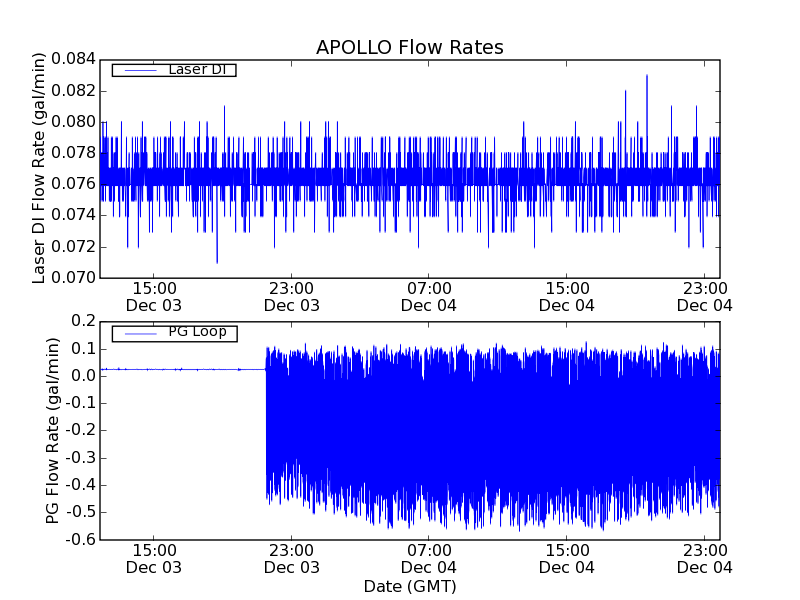This screenshot has width=800, height=600.
Task: Click the 0.072 tick on Laser DI axis
Action: 73,247
